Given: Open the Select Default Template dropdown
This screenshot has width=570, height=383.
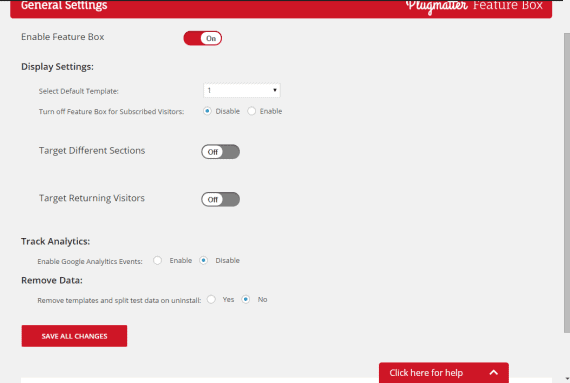Looking at the screenshot, I should click(x=242, y=90).
